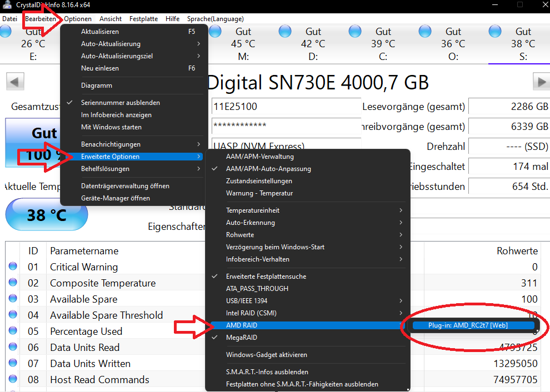Click the CrystalDiskInfo title bar icon
Screen dimensions: 550x392
(x=6, y=4)
